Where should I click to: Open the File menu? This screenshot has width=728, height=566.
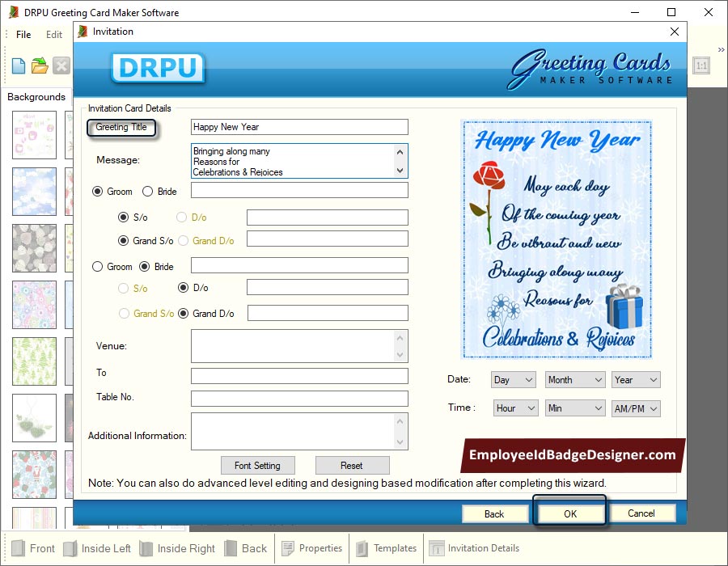(x=23, y=35)
